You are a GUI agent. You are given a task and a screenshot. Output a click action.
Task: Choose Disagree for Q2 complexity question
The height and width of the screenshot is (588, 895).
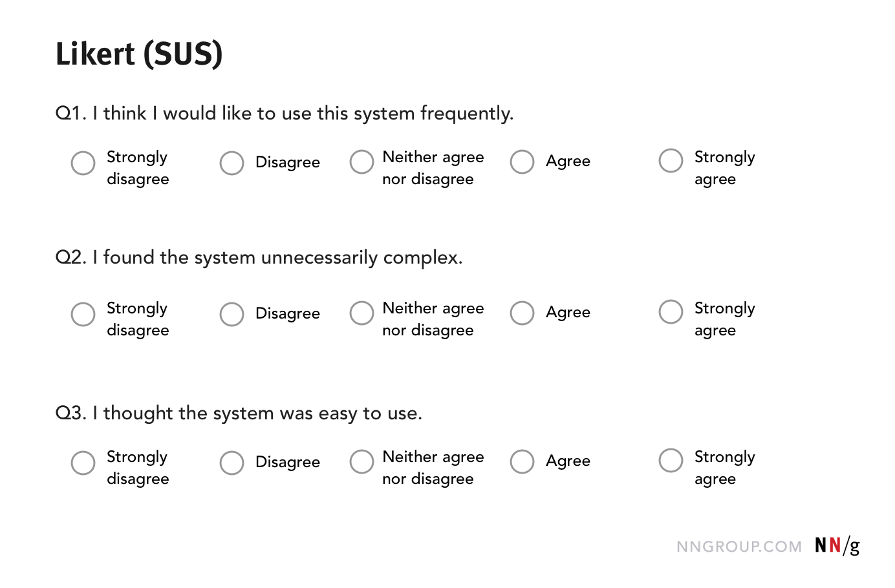232,315
